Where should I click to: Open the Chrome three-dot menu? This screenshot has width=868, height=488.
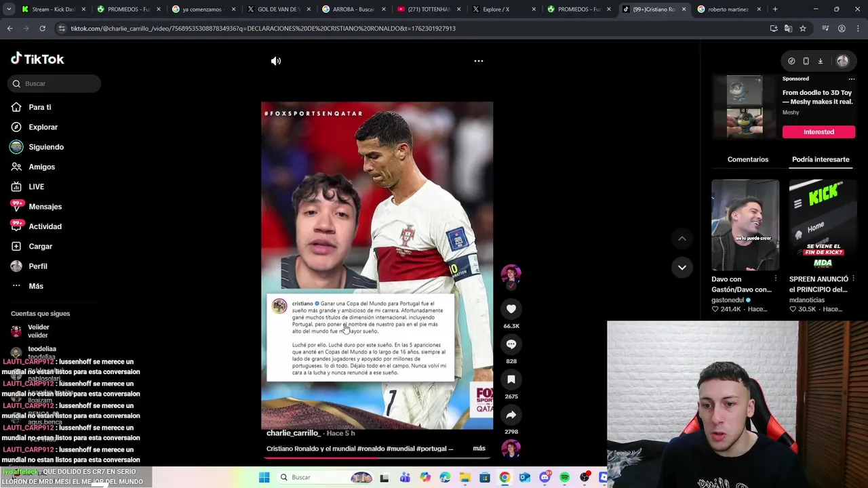pos(858,28)
